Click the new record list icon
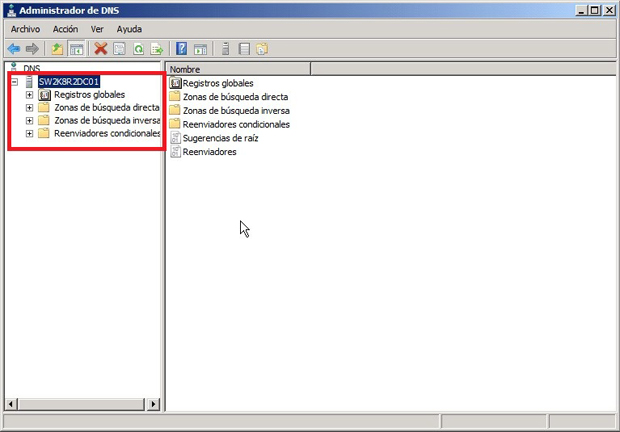 (x=244, y=49)
